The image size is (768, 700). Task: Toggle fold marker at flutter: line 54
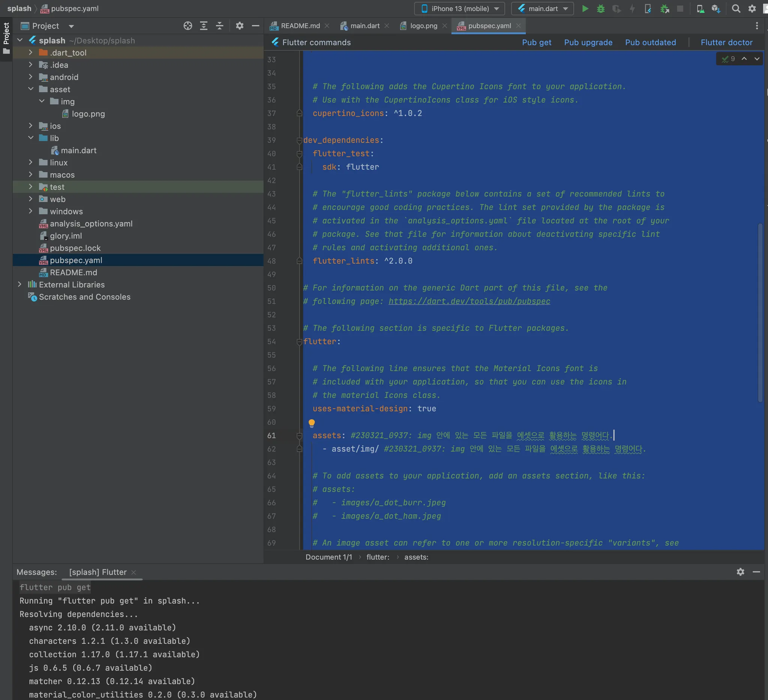coord(299,342)
